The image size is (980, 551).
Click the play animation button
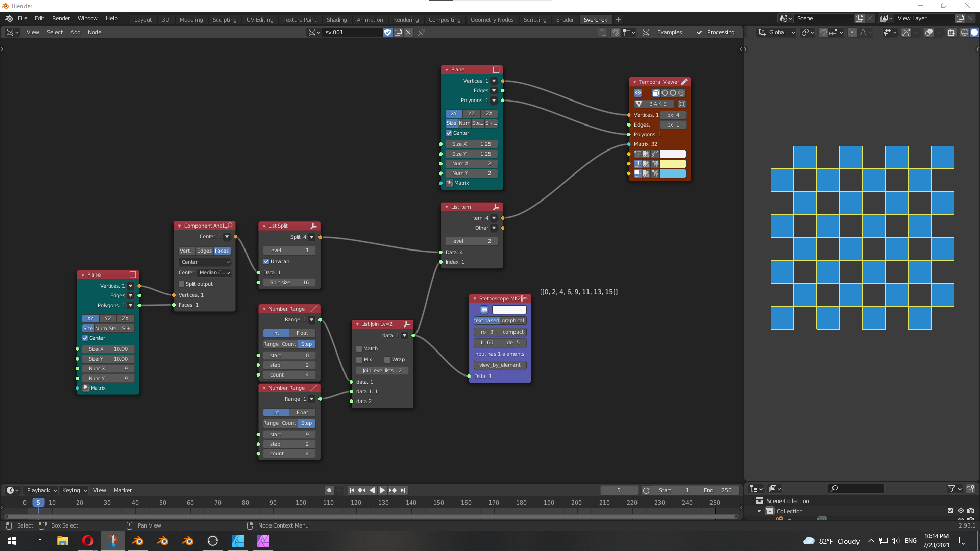click(382, 490)
